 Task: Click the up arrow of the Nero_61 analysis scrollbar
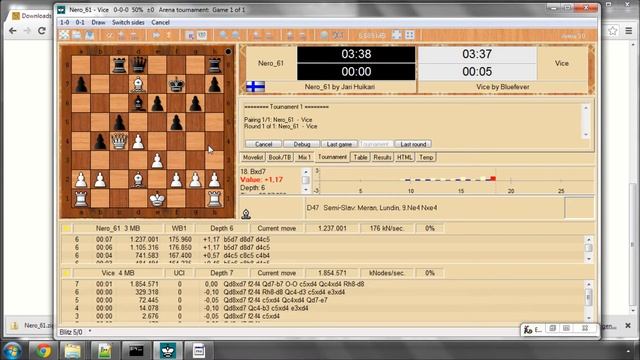coord(589,240)
